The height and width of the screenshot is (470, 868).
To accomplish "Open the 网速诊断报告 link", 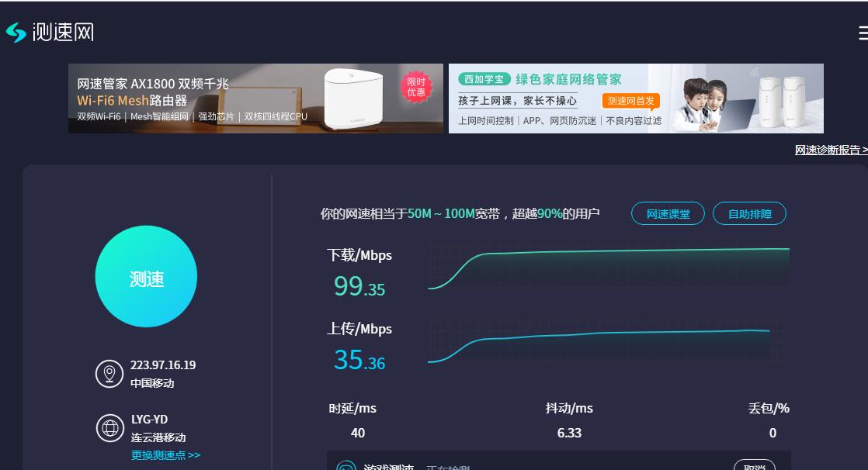I will click(x=829, y=150).
